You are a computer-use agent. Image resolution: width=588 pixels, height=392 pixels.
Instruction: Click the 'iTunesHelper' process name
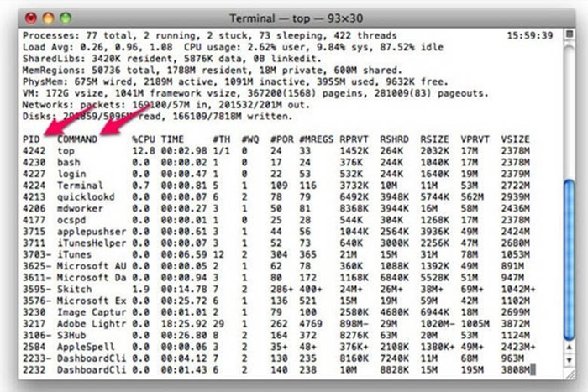[92, 243]
